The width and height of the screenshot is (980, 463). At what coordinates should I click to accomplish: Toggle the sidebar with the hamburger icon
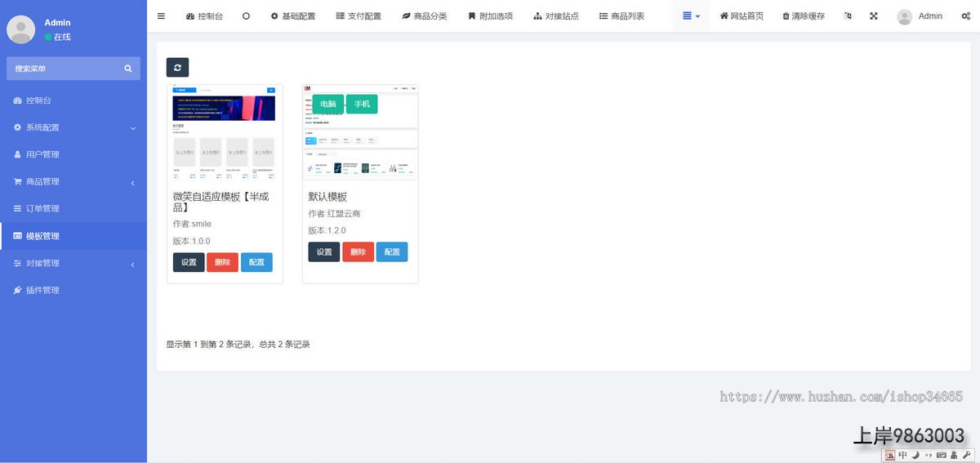161,16
